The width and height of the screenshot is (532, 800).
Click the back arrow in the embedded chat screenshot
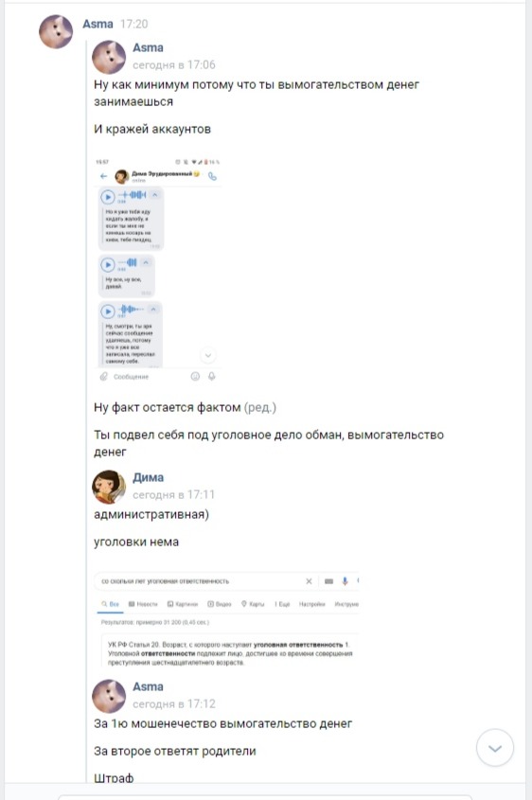coord(103,176)
